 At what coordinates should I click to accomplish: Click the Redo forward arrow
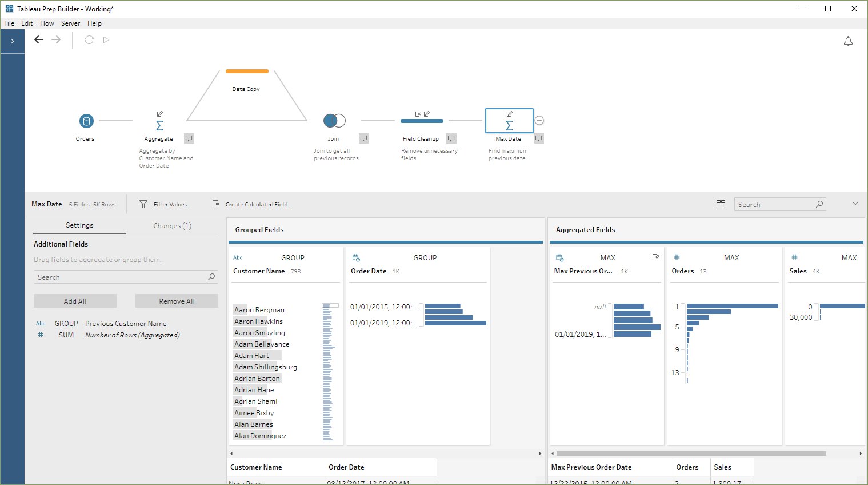pos(56,39)
